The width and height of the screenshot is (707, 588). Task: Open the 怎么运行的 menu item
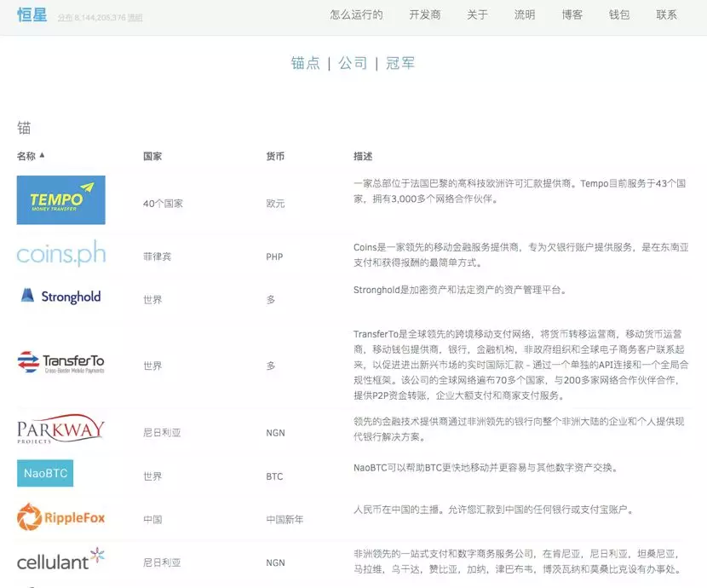pyautogui.click(x=356, y=14)
